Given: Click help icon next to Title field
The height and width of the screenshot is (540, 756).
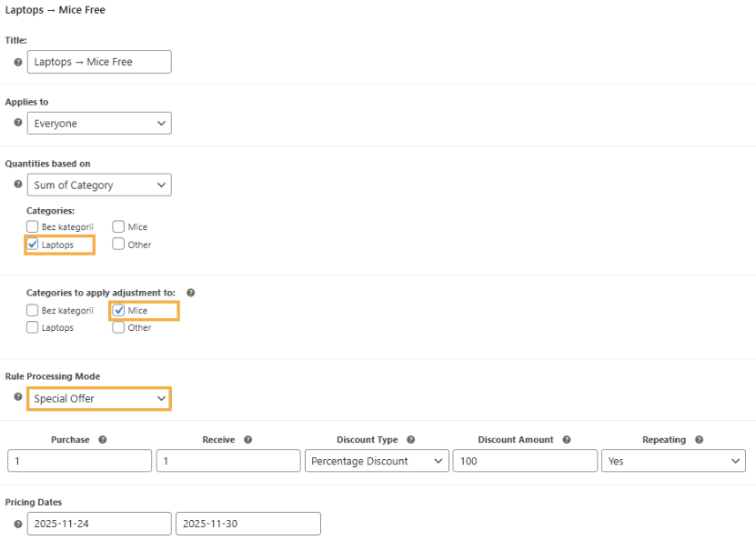Looking at the screenshot, I should pos(18,62).
